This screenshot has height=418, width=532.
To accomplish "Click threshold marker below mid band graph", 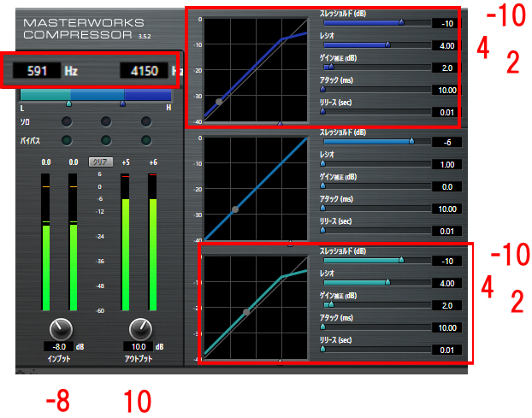I will click(x=290, y=243).
